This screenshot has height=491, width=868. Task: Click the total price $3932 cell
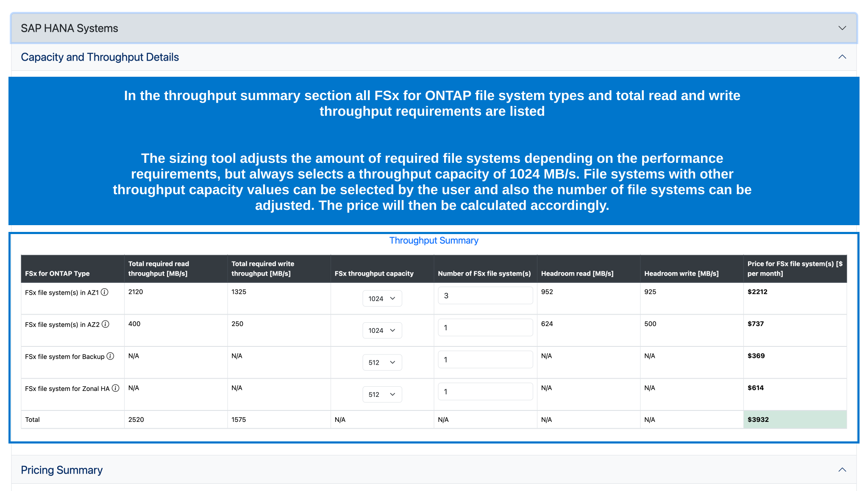click(795, 419)
